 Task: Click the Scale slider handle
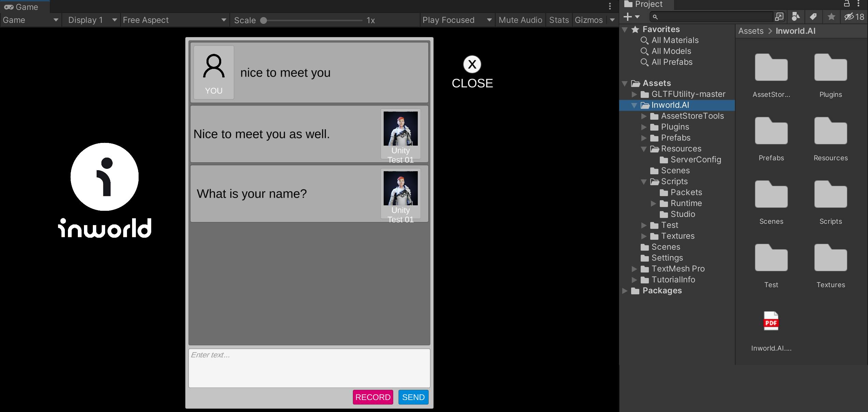[264, 20]
